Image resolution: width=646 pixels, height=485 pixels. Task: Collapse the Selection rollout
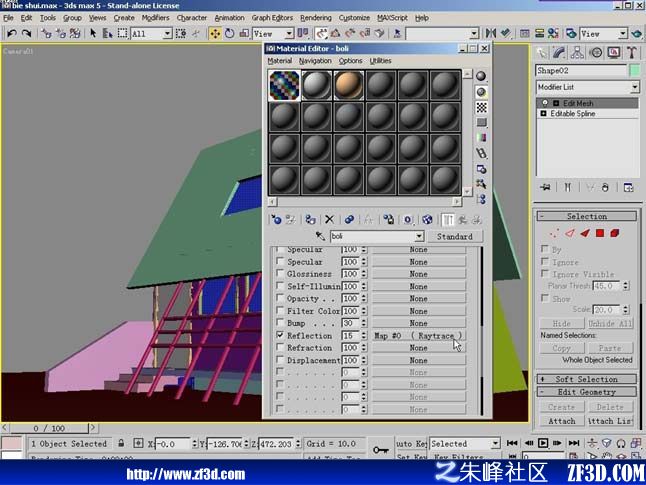pos(587,216)
